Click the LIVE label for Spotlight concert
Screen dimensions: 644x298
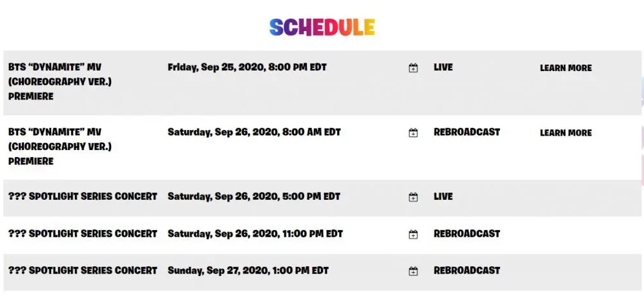tap(443, 197)
